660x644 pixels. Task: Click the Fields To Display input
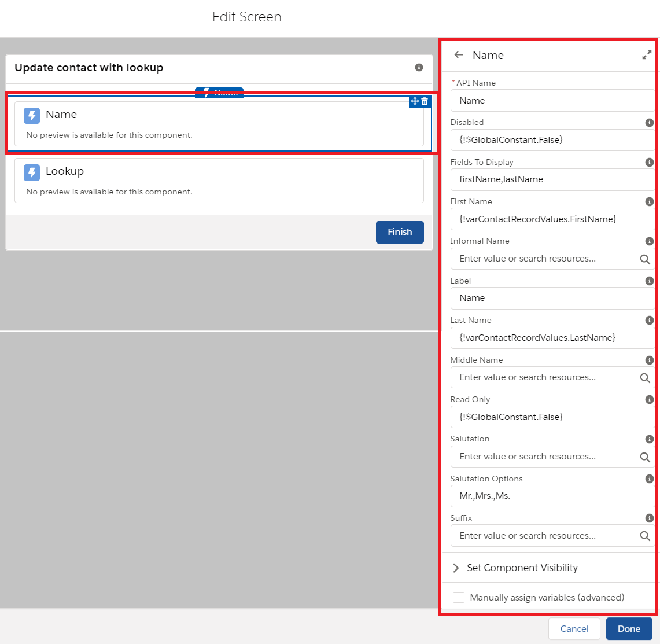coord(552,179)
